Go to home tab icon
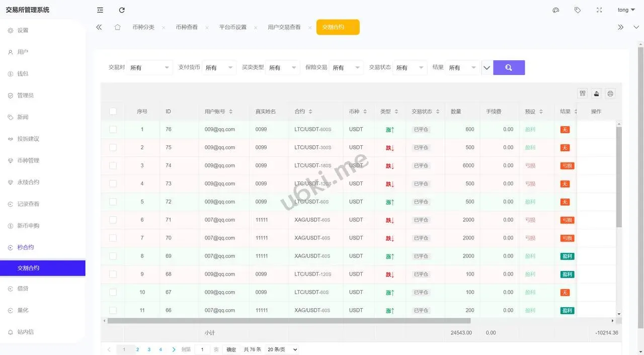 [x=117, y=27]
